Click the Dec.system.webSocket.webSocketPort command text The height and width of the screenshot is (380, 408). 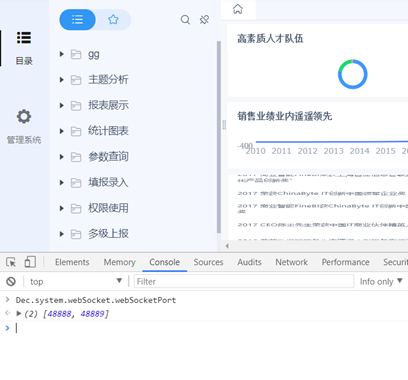96,300
